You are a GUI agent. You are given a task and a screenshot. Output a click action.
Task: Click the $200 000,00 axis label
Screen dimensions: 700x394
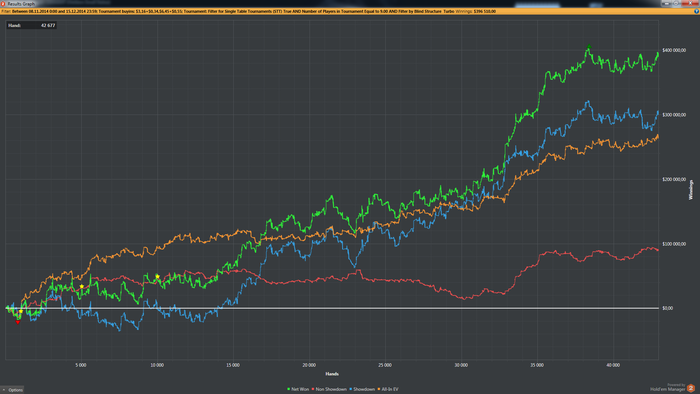674,179
